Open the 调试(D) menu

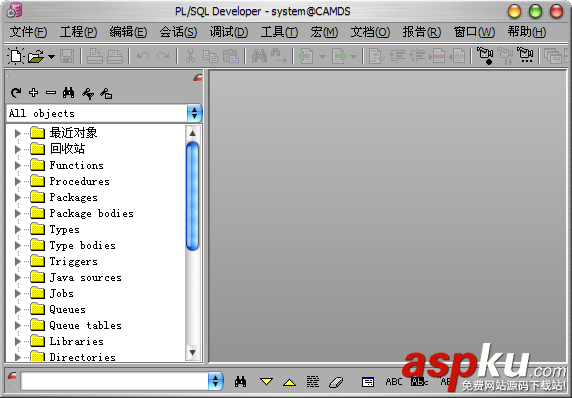coord(229,32)
